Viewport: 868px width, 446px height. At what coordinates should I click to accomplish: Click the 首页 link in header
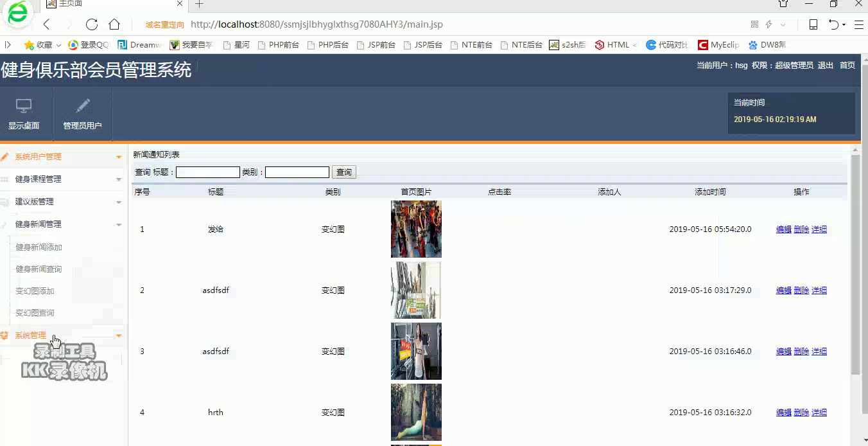[x=847, y=66]
